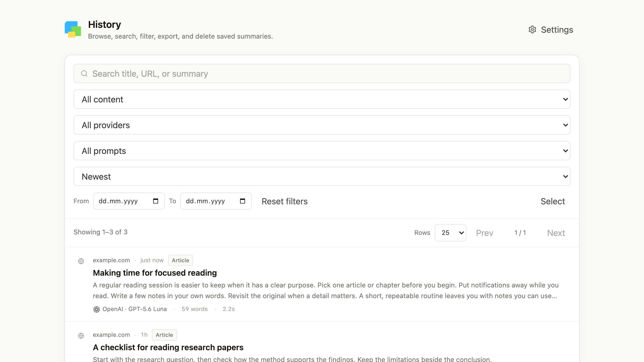Click '59 words' text
The image size is (644, 362).
[x=195, y=309]
